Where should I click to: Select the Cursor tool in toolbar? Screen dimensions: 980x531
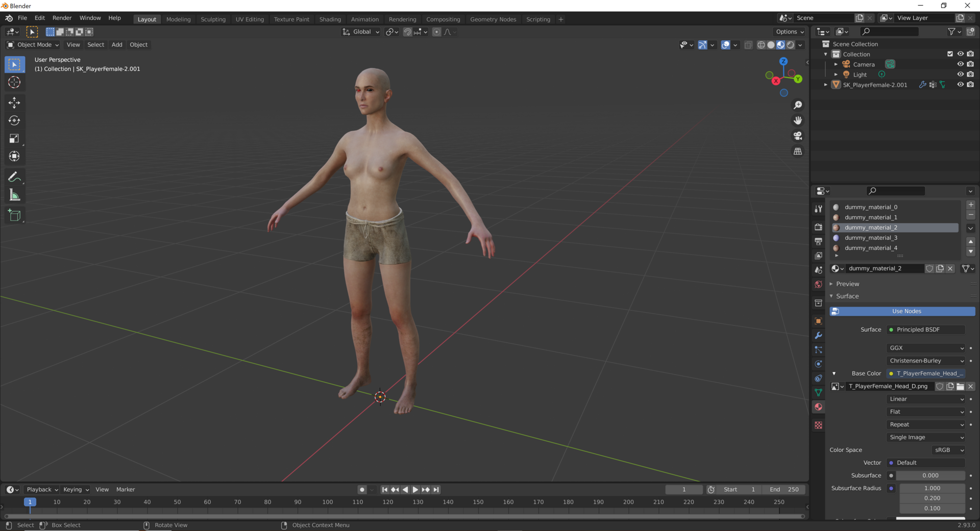[x=14, y=82]
